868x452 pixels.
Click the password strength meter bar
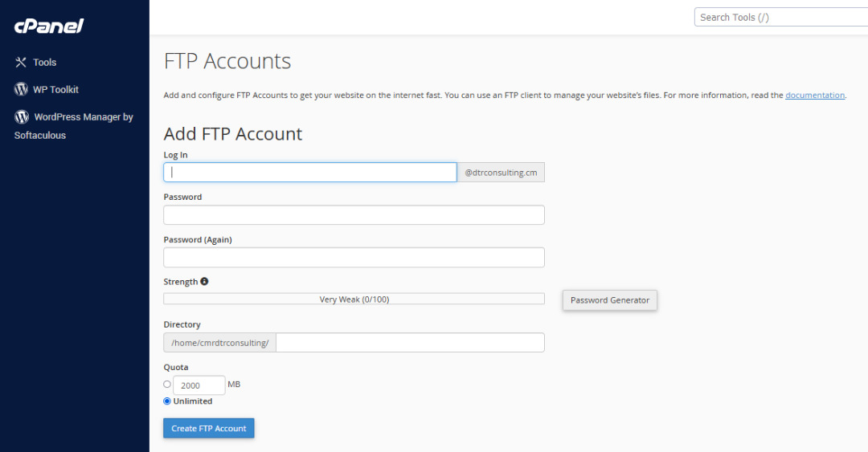point(354,299)
